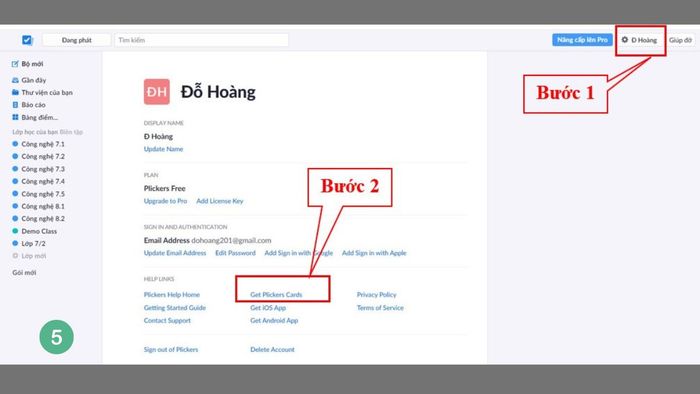Open Gói mới in the sidebar
This screenshot has width=700, height=394.
click(25, 273)
